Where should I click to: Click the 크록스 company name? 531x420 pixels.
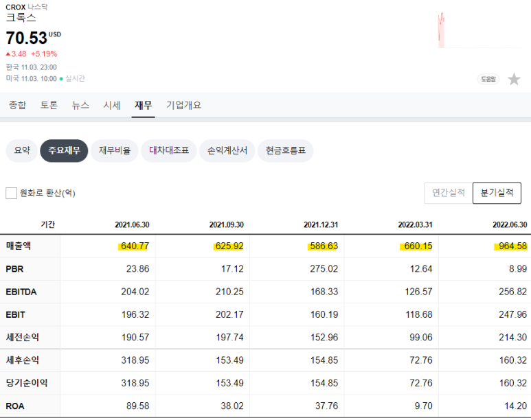click(21, 18)
